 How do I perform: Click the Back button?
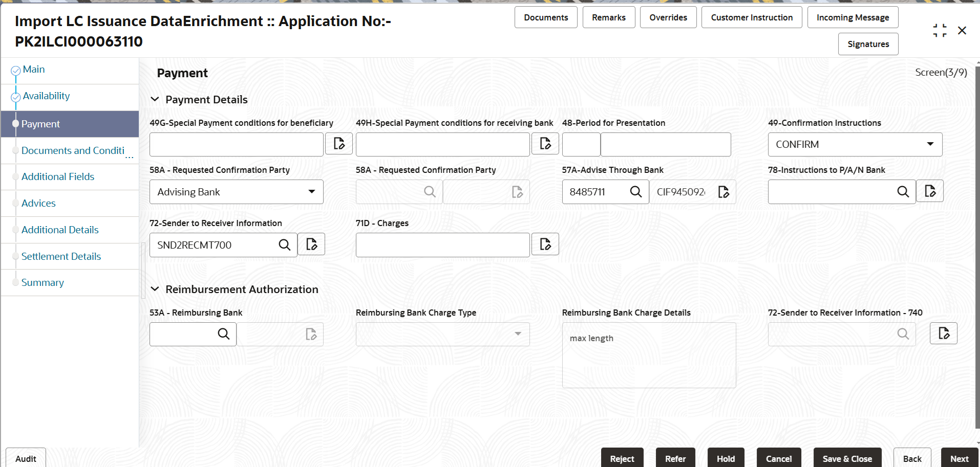(912, 458)
